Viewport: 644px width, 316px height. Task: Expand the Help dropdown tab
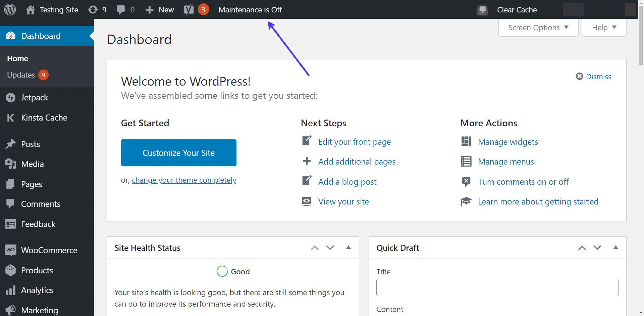coord(604,28)
